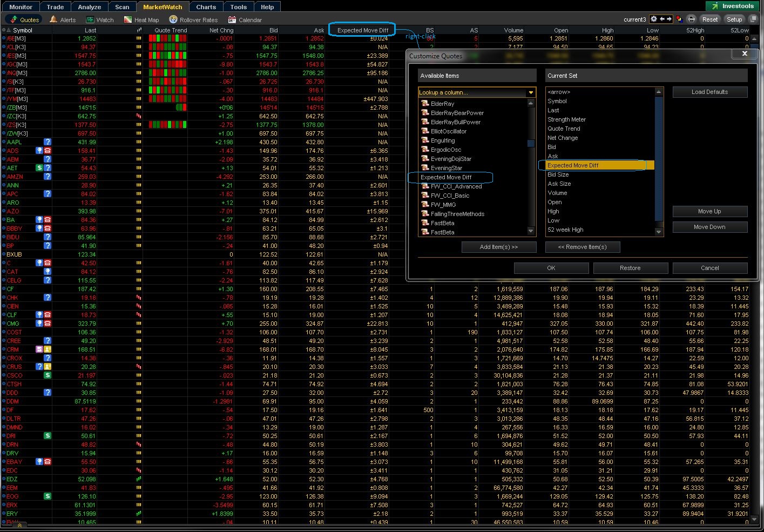This screenshot has width=764, height=532.
Task: Click the Net Chng column header
Action: (x=221, y=30)
